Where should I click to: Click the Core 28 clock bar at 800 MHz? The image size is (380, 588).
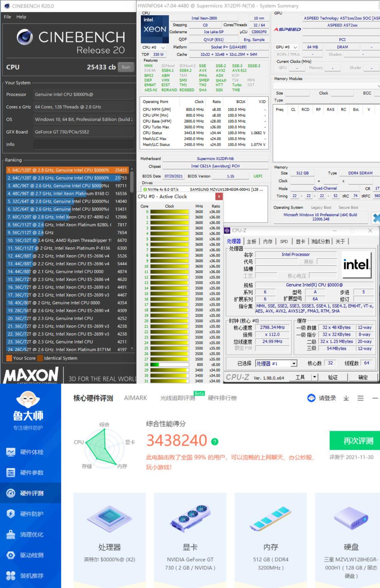[x=169, y=365]
